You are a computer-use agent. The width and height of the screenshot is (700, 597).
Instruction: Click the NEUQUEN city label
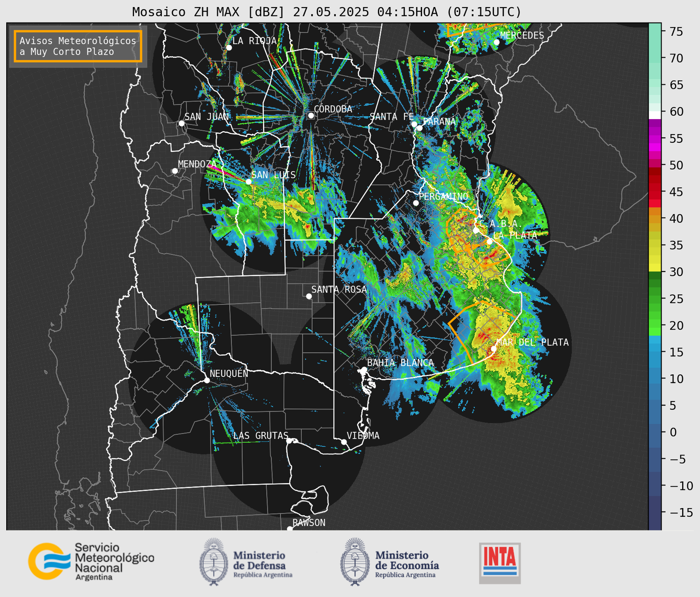(229, 373)
